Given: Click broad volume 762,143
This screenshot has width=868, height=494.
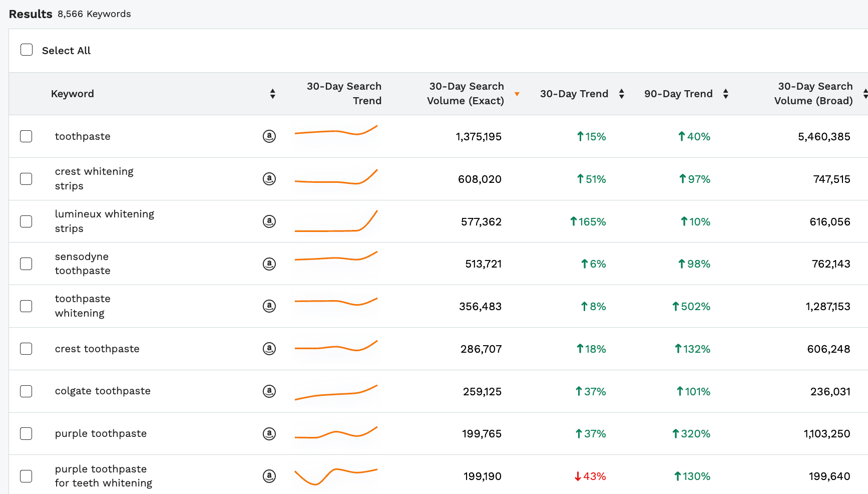Looking at the screenshot, I should tap(831, 264).
